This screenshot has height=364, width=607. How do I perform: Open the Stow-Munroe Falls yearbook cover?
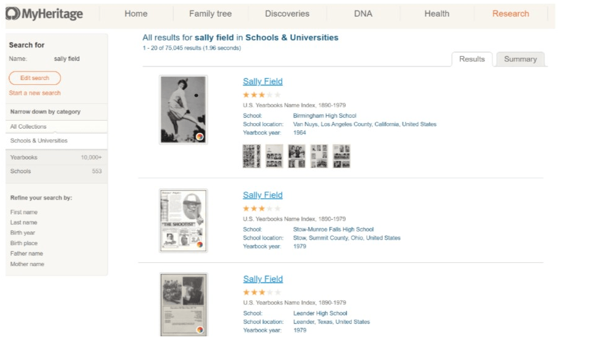pyautogui.click(x=183, y=220)
